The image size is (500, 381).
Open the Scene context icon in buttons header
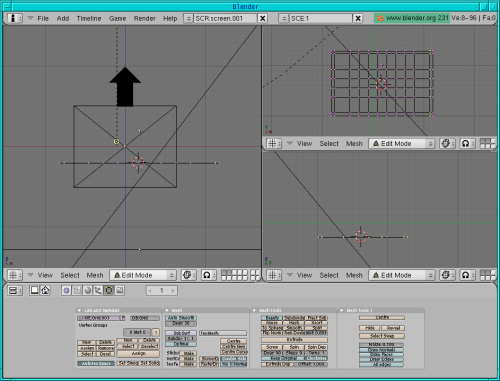(x=120, y=291)
